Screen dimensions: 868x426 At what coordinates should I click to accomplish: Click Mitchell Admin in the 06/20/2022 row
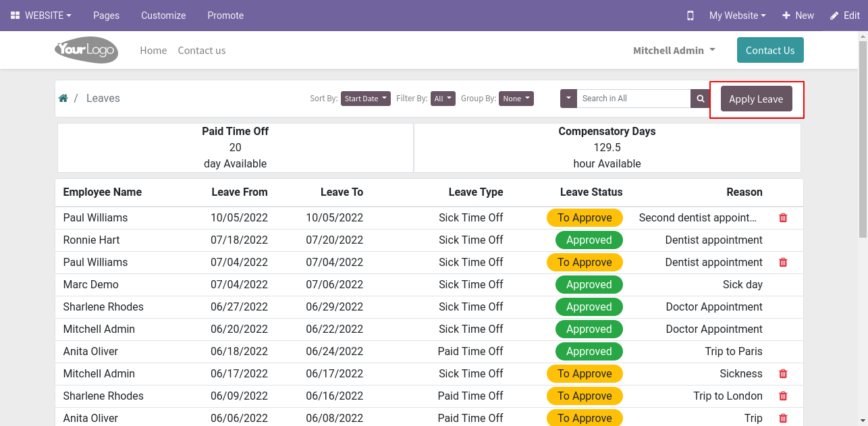[x=99, y=329]
